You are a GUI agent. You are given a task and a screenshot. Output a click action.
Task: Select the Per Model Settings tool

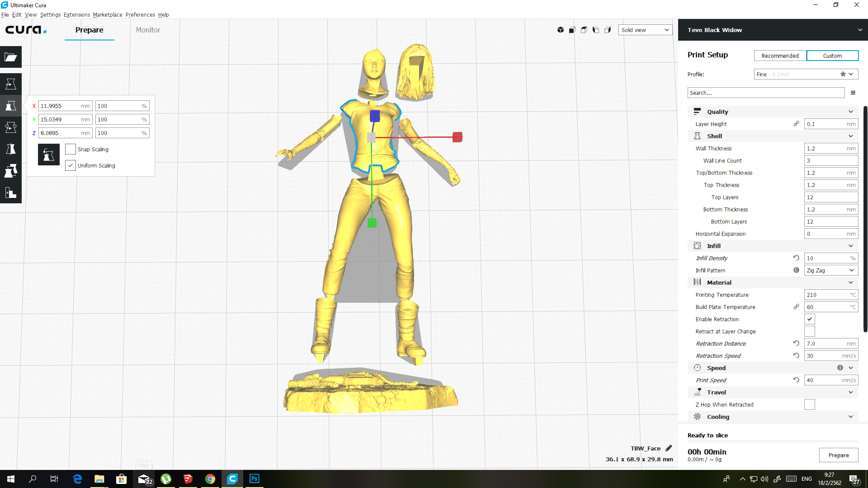tap(11, 171)
